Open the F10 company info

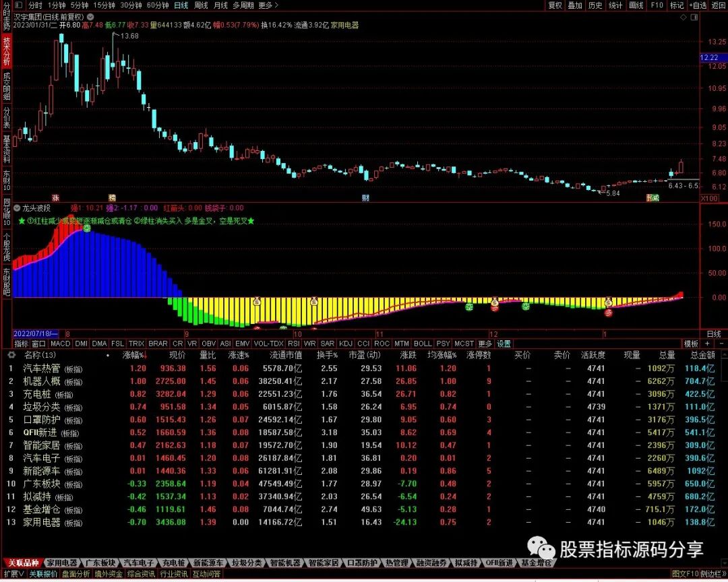657,5
